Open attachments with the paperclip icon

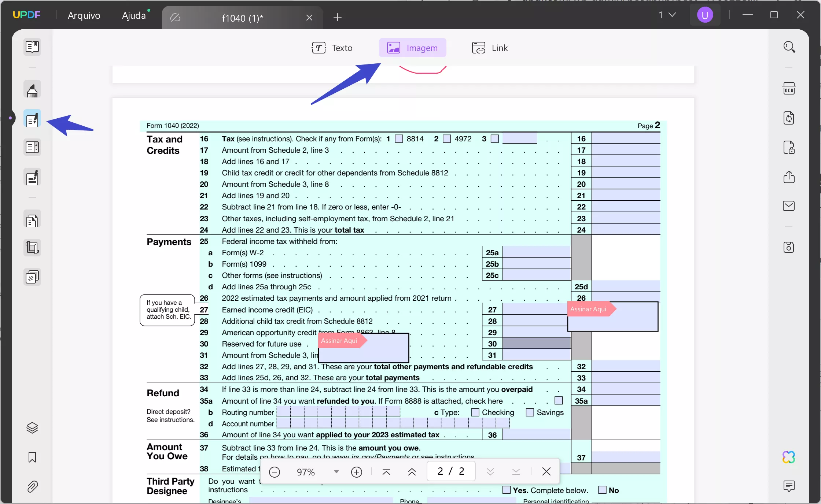point(33,487)
